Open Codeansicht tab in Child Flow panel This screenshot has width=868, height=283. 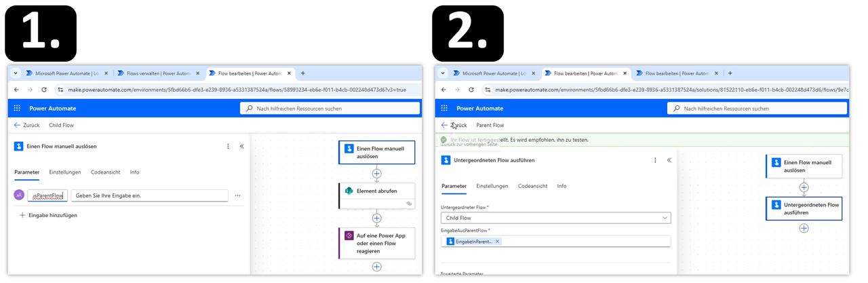pos(106,172)
